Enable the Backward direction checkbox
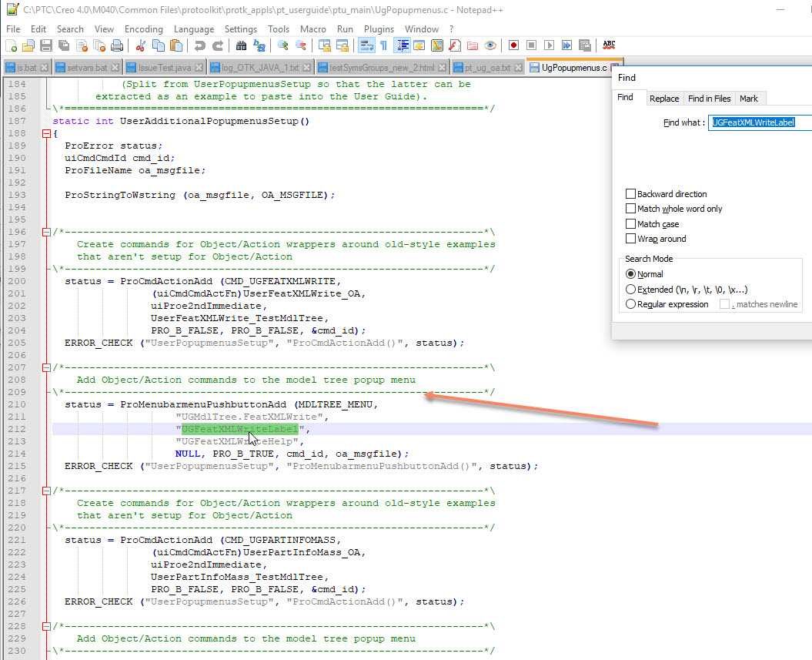Image resolution: width=812 pixels, height=660 pixels. (x=631, y=194)
